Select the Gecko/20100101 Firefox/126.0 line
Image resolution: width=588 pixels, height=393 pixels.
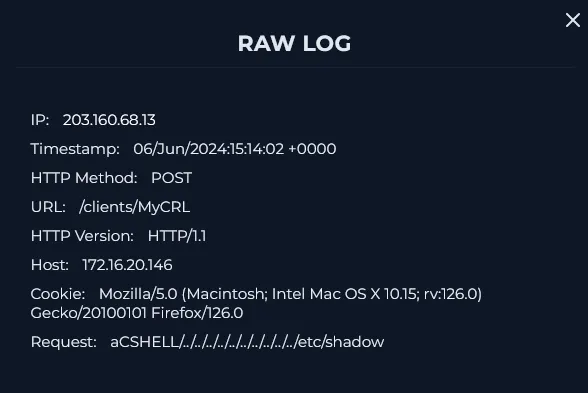137,313
